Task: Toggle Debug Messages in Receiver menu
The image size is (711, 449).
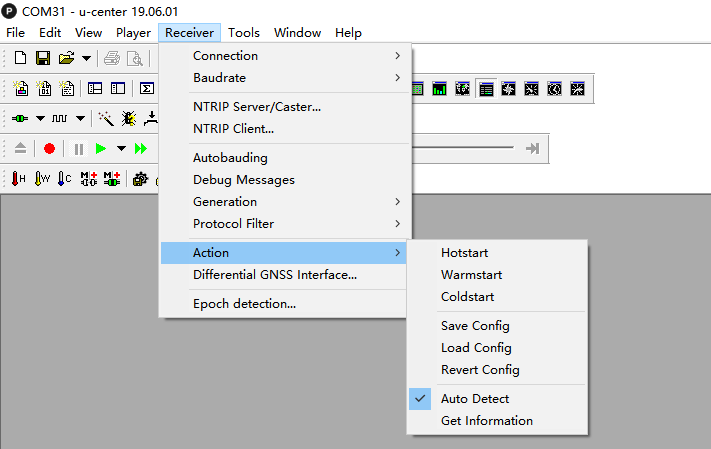Action: point(285,180)
